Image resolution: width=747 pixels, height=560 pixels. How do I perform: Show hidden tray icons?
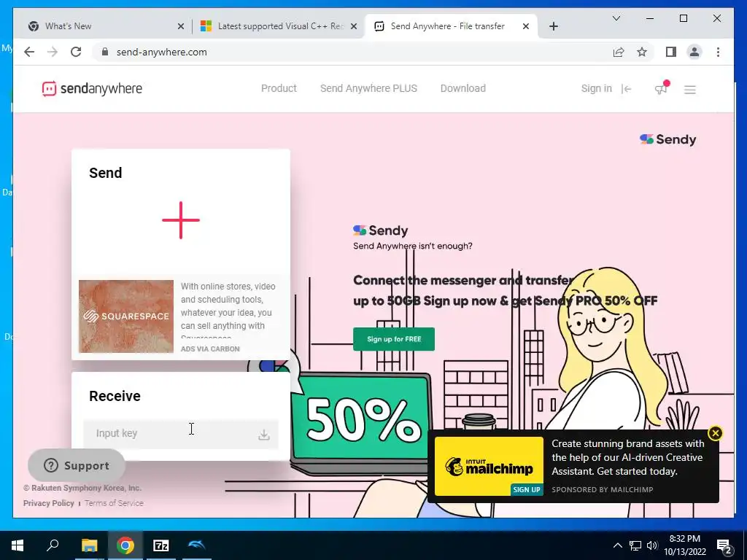(617, 545)
